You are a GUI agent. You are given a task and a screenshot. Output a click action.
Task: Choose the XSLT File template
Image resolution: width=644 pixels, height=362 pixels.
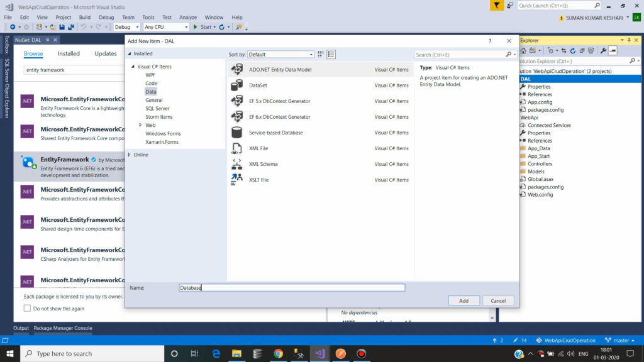pos(320,180)
